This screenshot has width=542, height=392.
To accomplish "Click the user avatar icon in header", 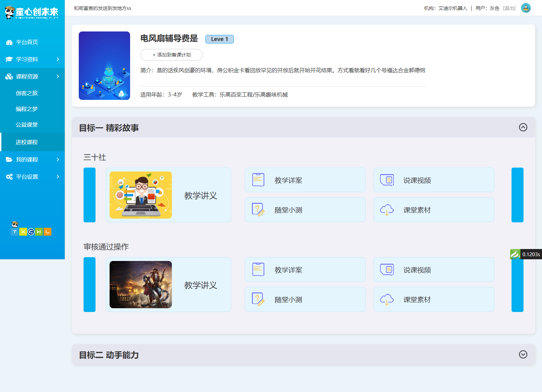I will [526, 8].
